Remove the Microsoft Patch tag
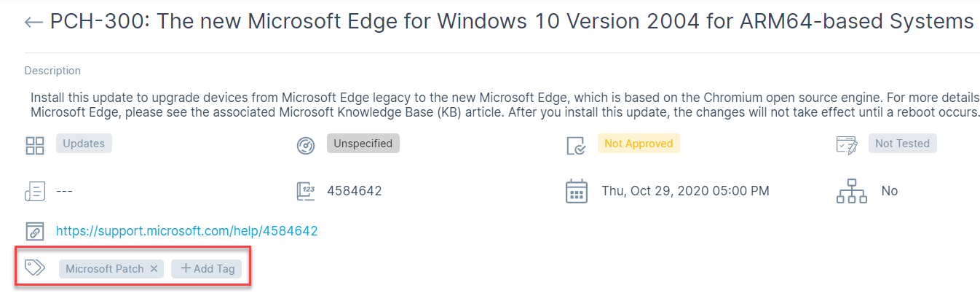 coord(154,269)
